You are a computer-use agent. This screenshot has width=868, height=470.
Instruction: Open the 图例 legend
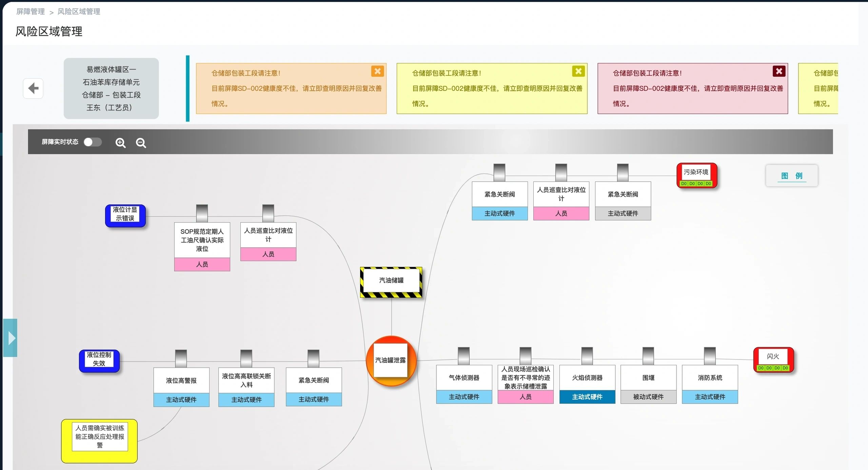[x=792, y=176]
